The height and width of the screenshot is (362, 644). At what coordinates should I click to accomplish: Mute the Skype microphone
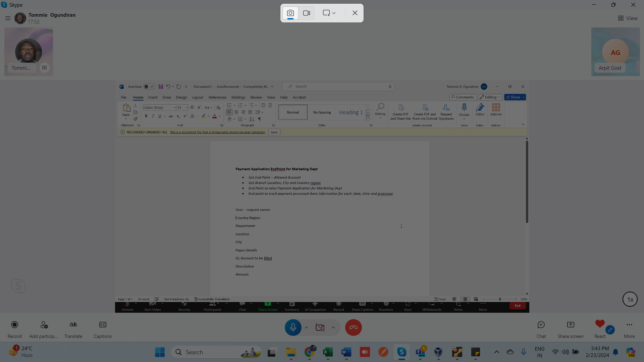coord(293,327)
